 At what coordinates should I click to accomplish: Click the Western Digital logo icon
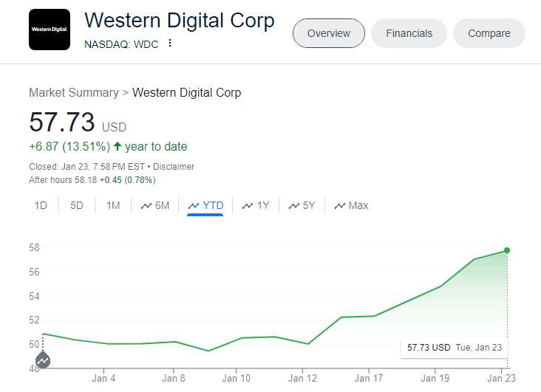coord(50,30)
